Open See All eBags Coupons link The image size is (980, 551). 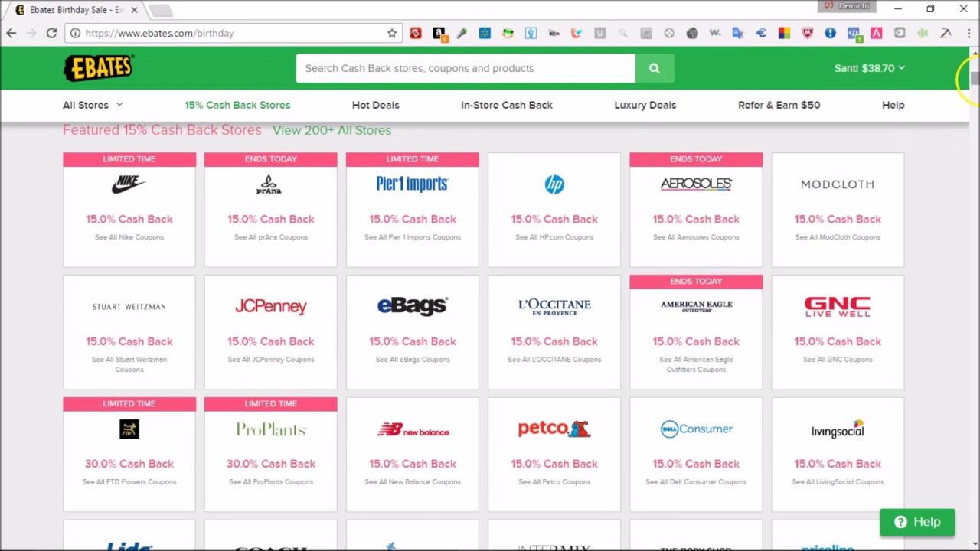(413, 360)
